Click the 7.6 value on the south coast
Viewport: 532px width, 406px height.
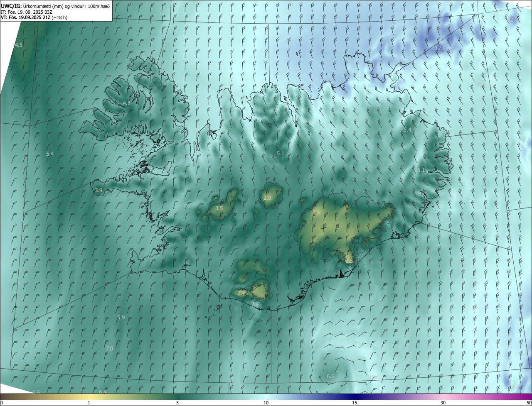(255, 305)
